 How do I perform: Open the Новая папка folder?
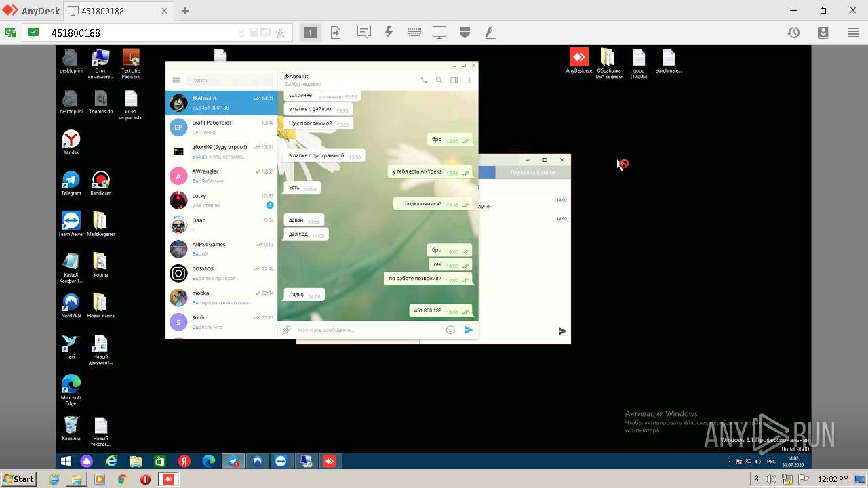coord(101,306)
